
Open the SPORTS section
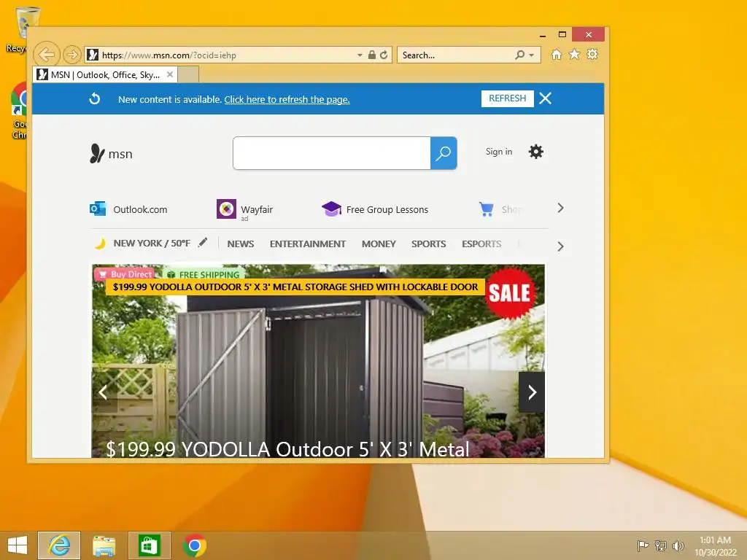pyautogui.click(x=429, y=244)
